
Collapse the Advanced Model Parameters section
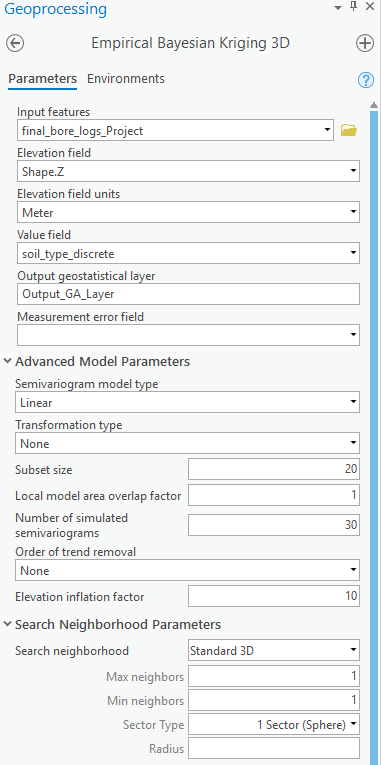coord(8,362)
